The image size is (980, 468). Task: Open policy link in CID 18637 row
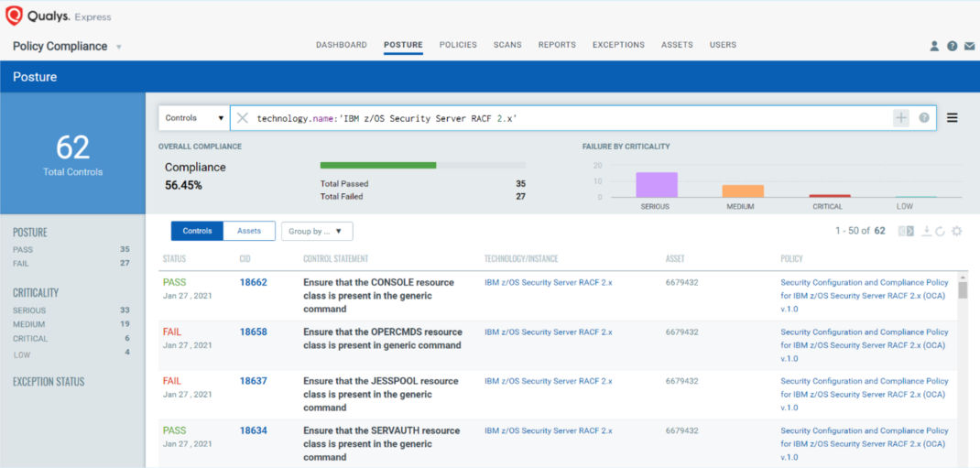[x=865, y=394]
